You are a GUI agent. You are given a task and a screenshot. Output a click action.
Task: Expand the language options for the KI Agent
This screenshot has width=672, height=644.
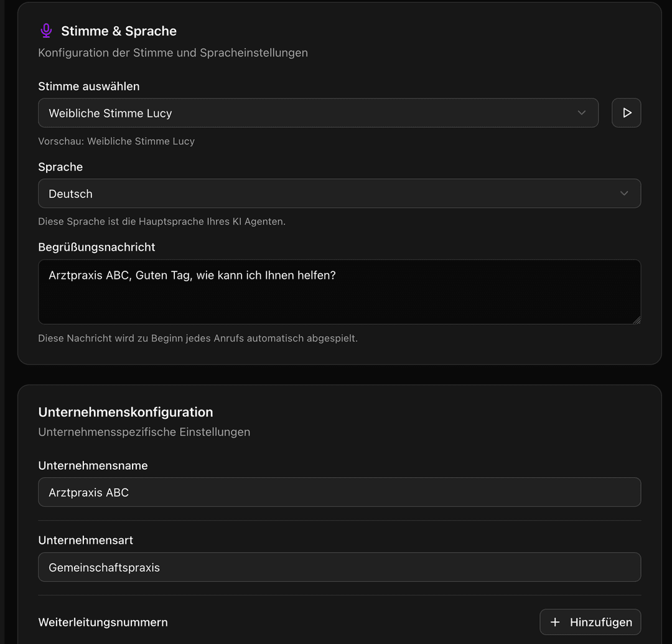pos(340,194)
